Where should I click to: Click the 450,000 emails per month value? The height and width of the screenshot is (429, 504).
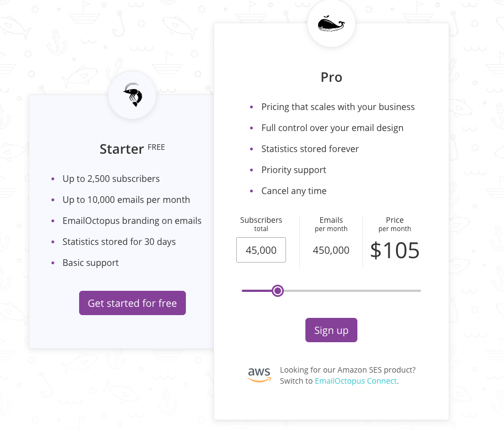[331, 250]
